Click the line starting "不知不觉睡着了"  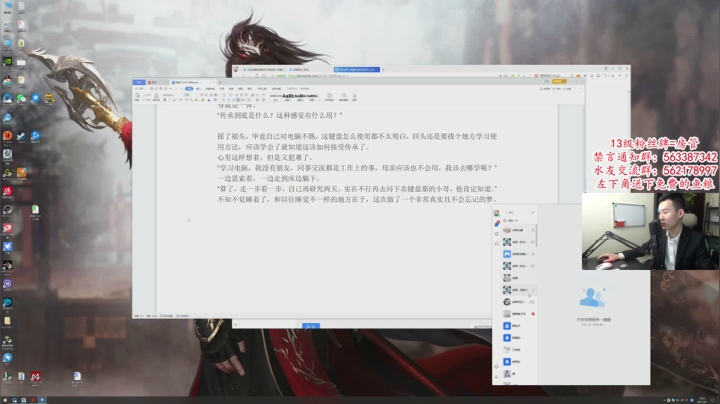click(357, 199)
